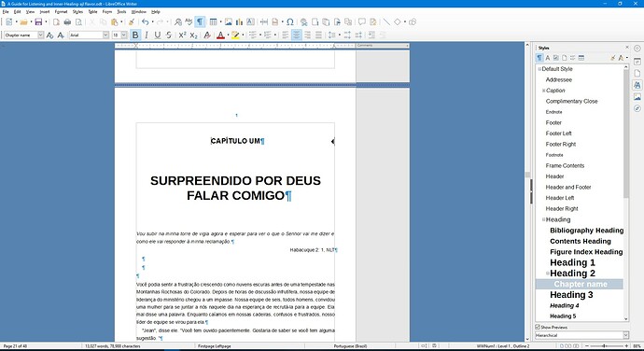644x351 pixels.
Task: Open the Format menu
Action: 61,12
